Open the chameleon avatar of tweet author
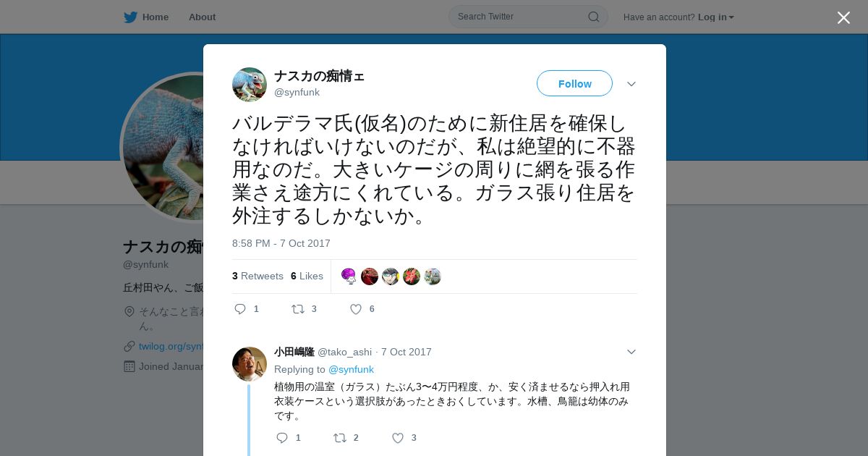The image size is (868, 456). (x=250, y=85)
